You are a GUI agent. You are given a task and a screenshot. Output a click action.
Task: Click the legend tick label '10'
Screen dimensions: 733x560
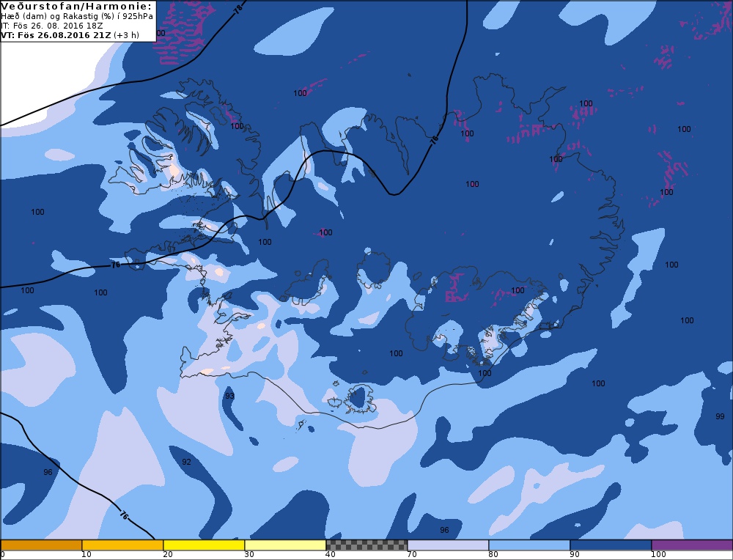point(86,554)
